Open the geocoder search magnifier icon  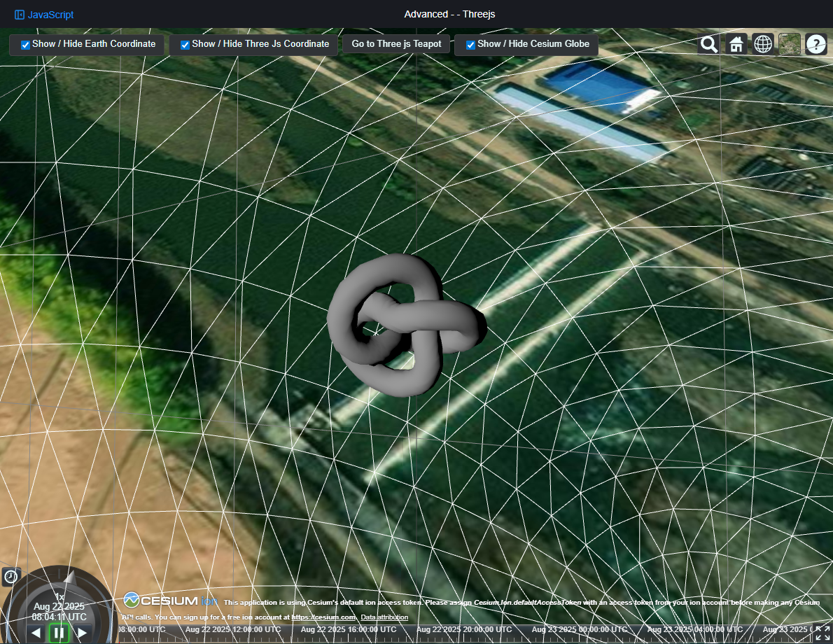(x=708, y=44)
